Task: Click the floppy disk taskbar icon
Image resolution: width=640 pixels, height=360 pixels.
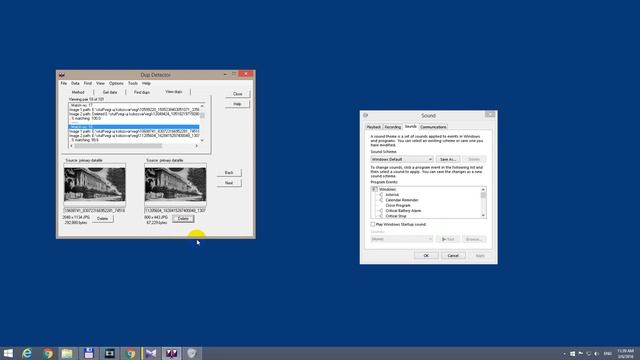Action: (89, 353)
